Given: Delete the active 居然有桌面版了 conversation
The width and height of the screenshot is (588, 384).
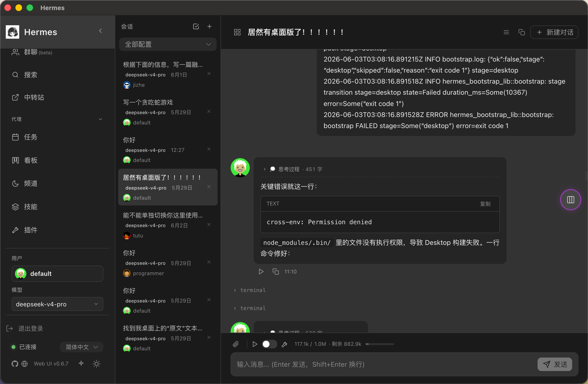Looking at the screenshot, I should 209,187.
